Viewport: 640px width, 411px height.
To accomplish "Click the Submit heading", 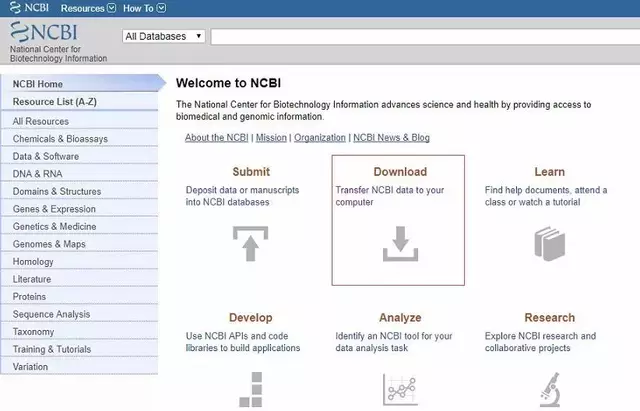I will point(251,172).
